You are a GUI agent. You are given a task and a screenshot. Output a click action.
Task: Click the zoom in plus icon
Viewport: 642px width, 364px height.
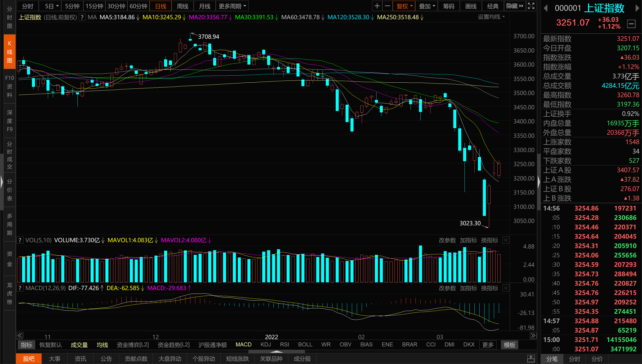(x=377, y=6)
